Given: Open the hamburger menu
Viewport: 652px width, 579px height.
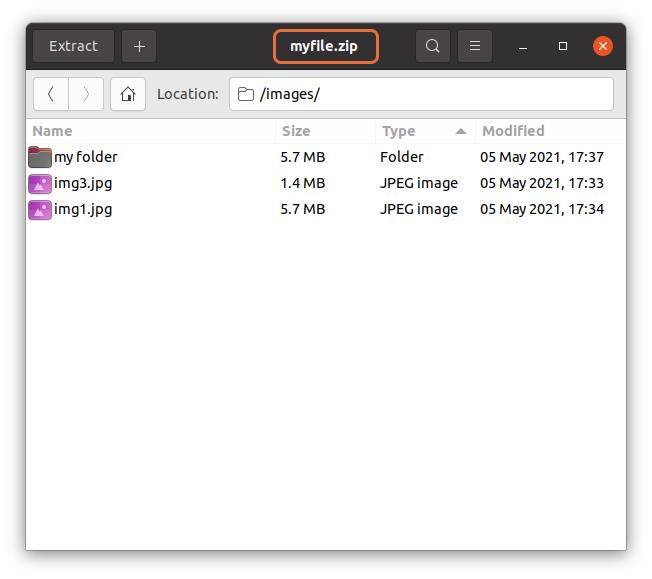Looking at the screenshot, I should pyautogui.click(x=475, y=46).
